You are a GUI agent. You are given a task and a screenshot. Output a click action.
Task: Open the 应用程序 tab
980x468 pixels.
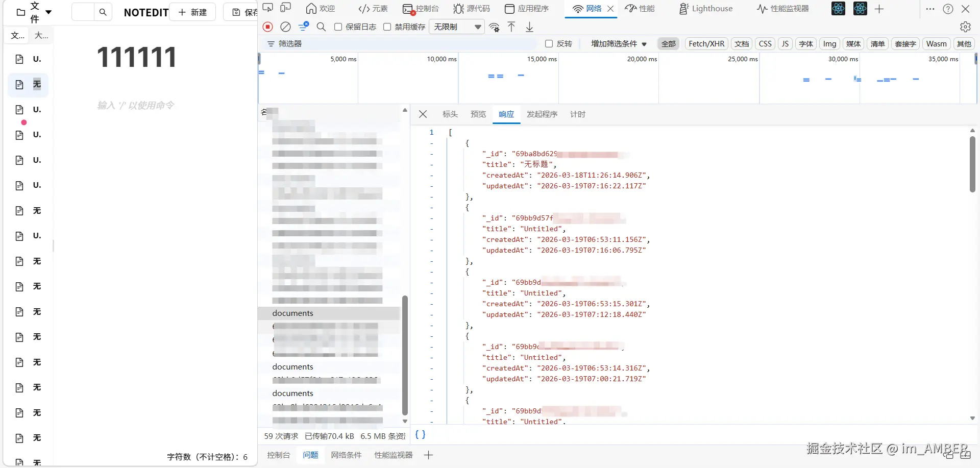[x=527, y=9]
